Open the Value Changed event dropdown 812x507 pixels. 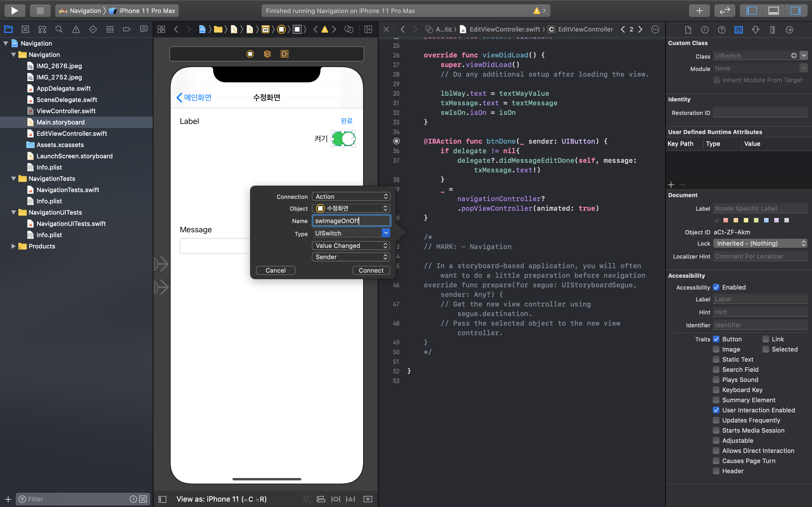[351, 245]
